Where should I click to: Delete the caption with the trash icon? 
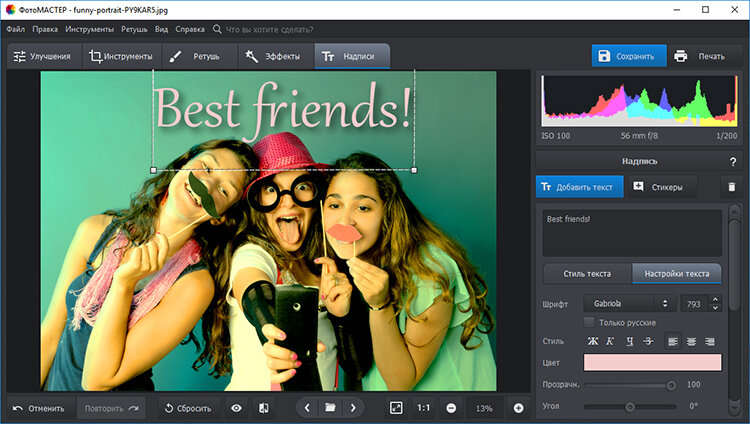(x=731, y=187)
